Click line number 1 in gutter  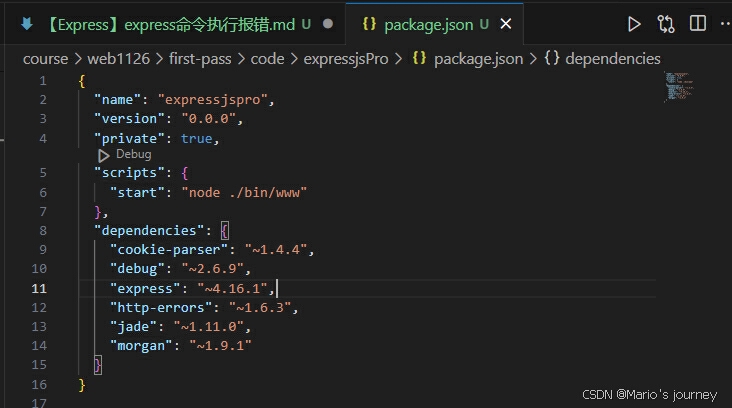click(43, 81)
